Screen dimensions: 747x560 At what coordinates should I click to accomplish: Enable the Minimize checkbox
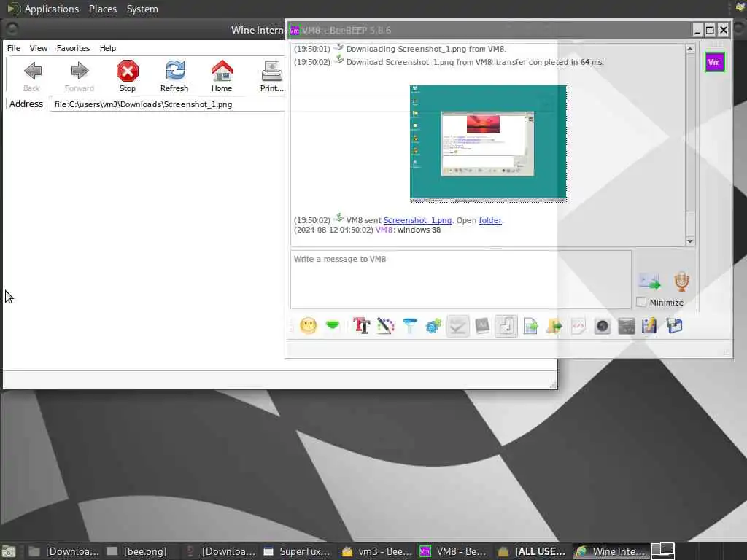641,302
